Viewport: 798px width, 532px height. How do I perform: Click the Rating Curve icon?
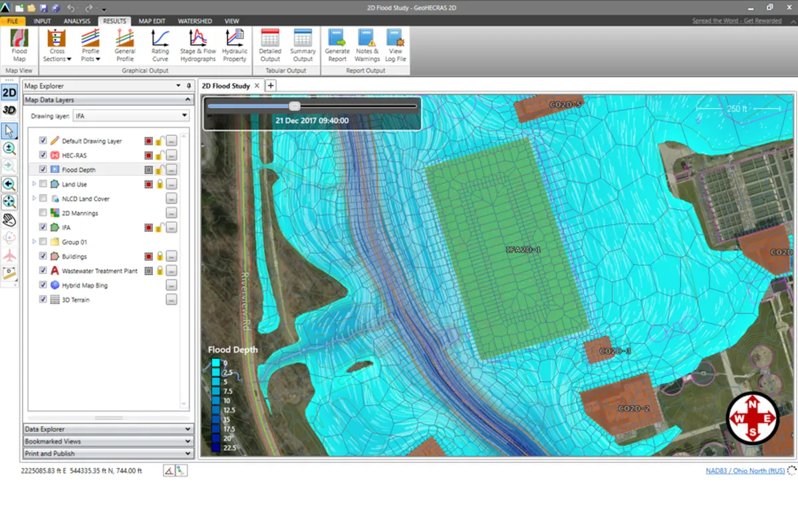pos(160,45)
